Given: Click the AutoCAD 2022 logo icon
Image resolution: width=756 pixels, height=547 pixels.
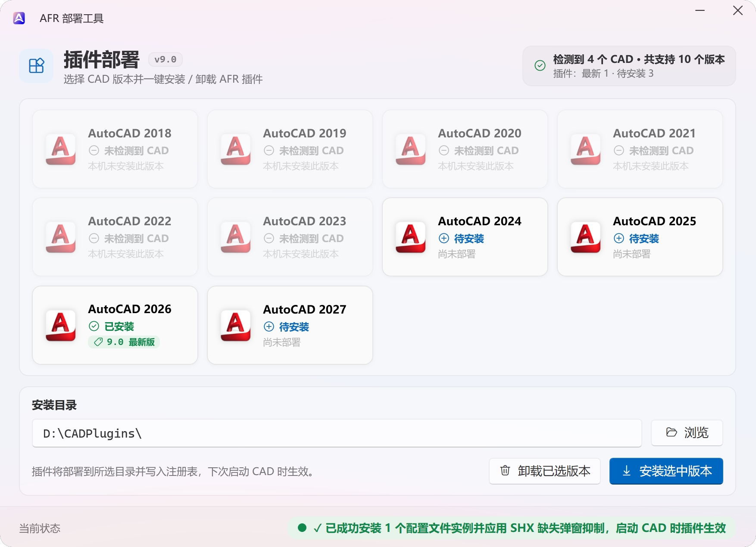Looking at the screenshot, I should pyautogui.click(x=61, y=237).
